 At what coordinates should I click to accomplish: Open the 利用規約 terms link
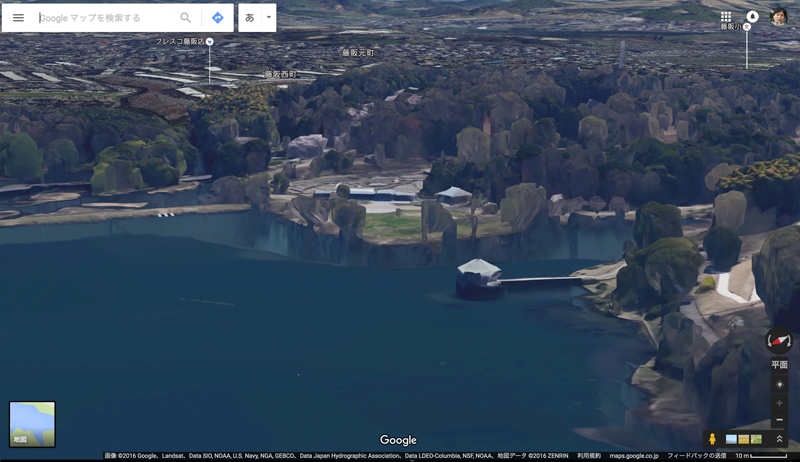click(589, 456)
